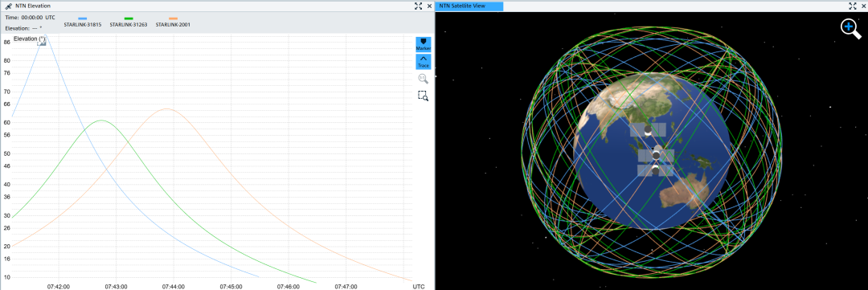The image size is (868, 290).
Task: Close the NTN Satellite View panel
Action: 863,6
